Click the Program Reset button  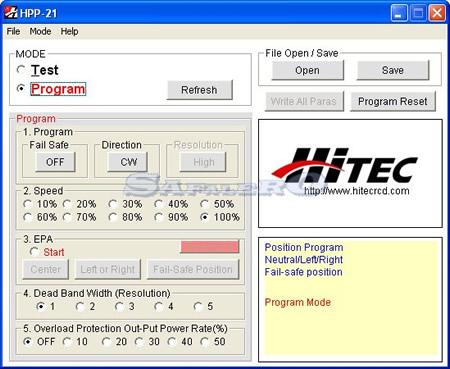(x=393, y=101)
